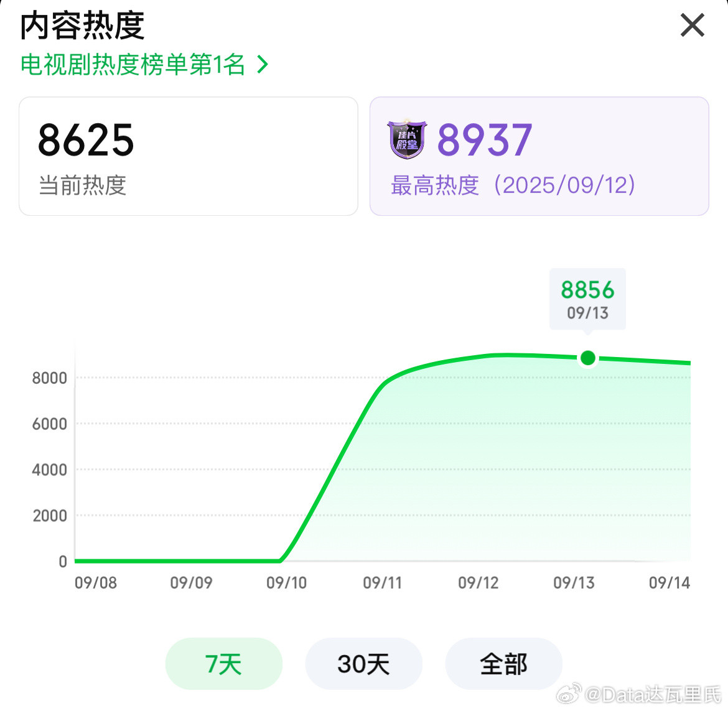Click the 4000 y-axis label

50,470
